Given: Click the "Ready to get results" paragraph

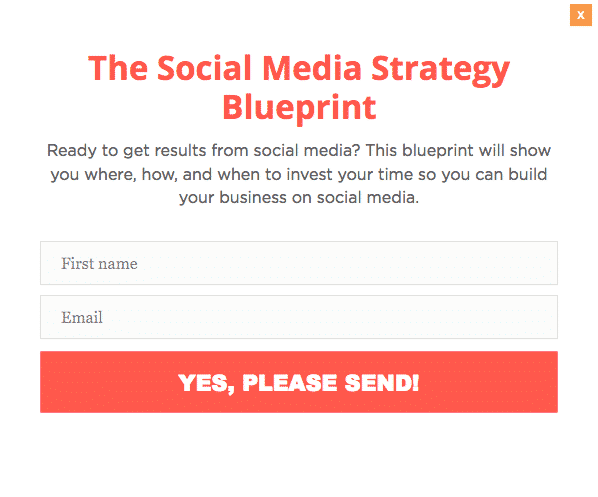Looking at the screenshot, I should pyautogui.click(x=299, y=174).
